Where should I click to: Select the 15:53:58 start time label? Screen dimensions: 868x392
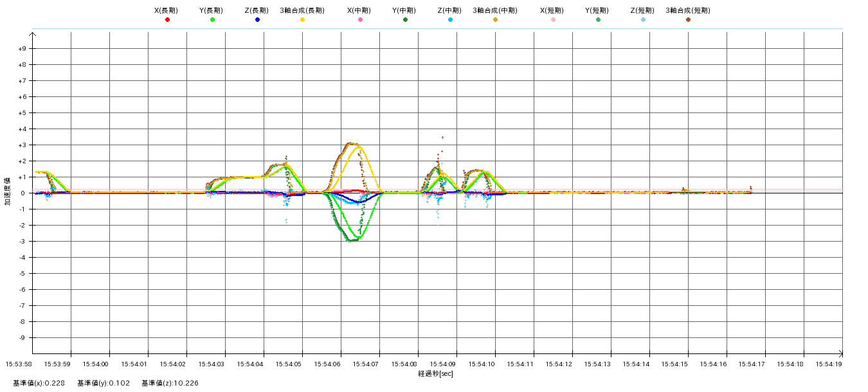19,364
